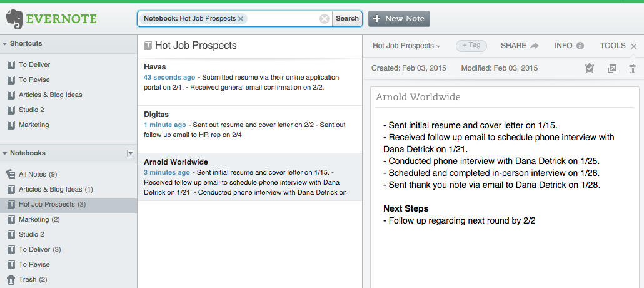Image resolution: width=644 pixels, height=288 pixels.
Task: Click the 43 seconds ago timestamp
Action: (169, 78)
